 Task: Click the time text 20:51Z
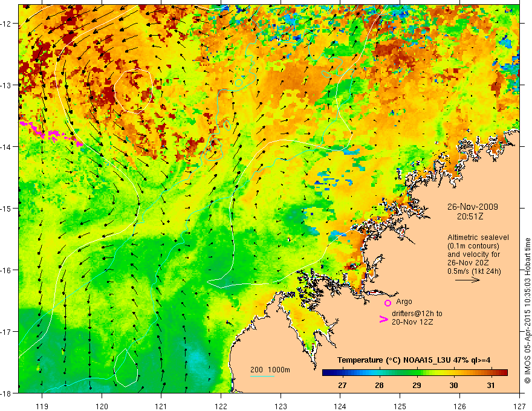pos(470,216)
